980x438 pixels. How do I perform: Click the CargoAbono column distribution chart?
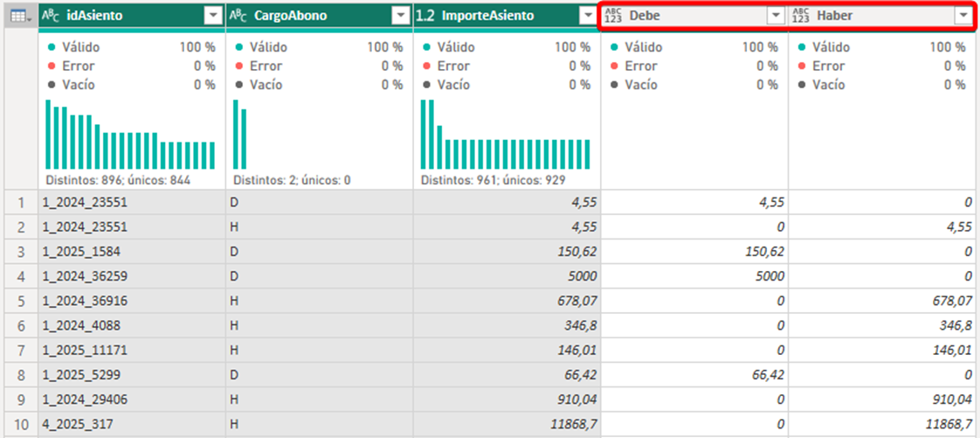click(240, 136)
